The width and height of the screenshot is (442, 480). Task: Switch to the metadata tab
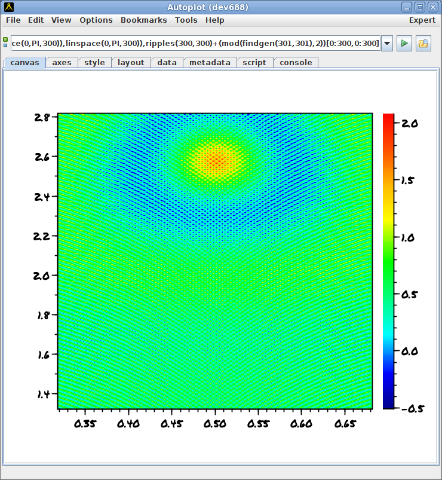click(x=210, y=63)
